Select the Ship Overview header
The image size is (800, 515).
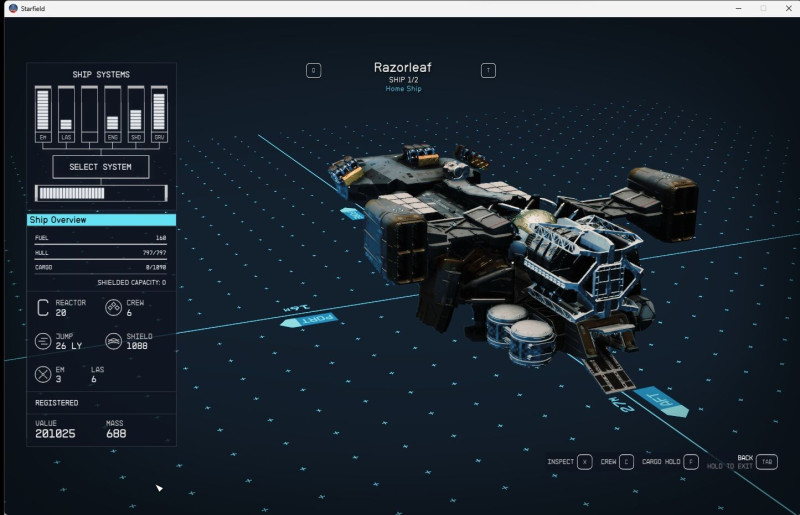(x=101, y=220)
